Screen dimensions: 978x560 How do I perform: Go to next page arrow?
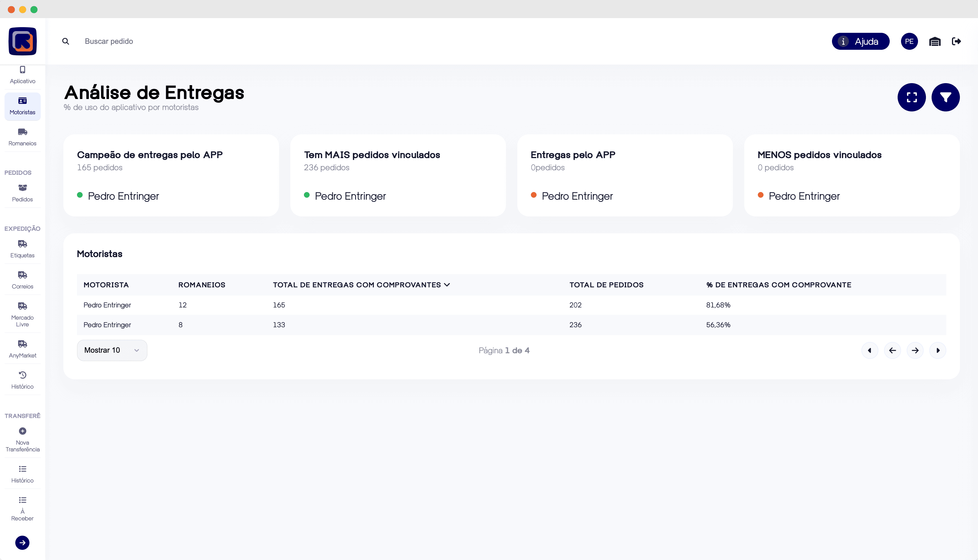click(915, 350)
